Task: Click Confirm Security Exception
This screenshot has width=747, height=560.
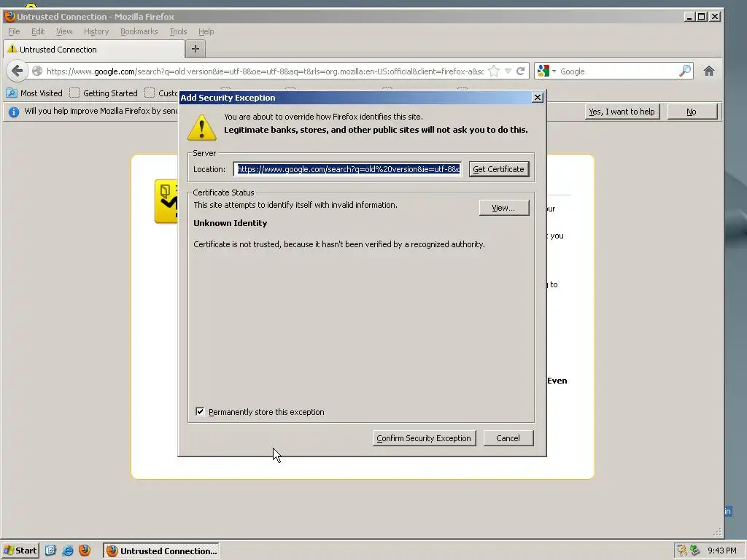Action: pyautogui.click(x=424, y=438)
